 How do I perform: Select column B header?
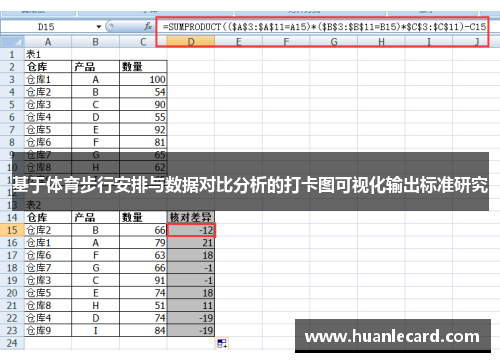coord(95,42)
